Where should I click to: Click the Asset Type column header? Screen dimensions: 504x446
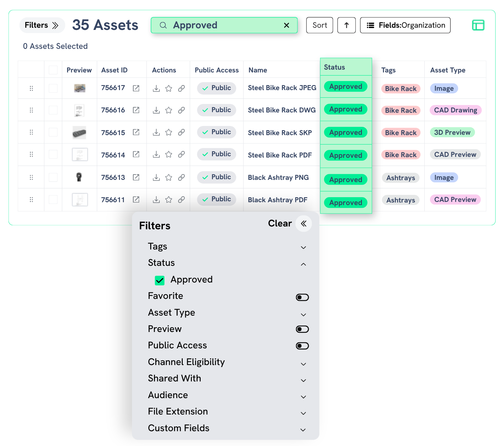pyautogui.click(x=448, y=70)
